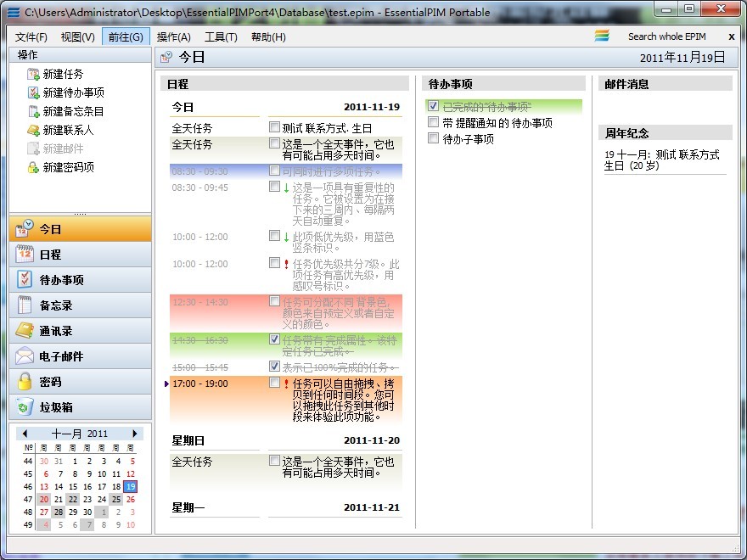Click the 新建待办事项 icon

click(33, 93)
